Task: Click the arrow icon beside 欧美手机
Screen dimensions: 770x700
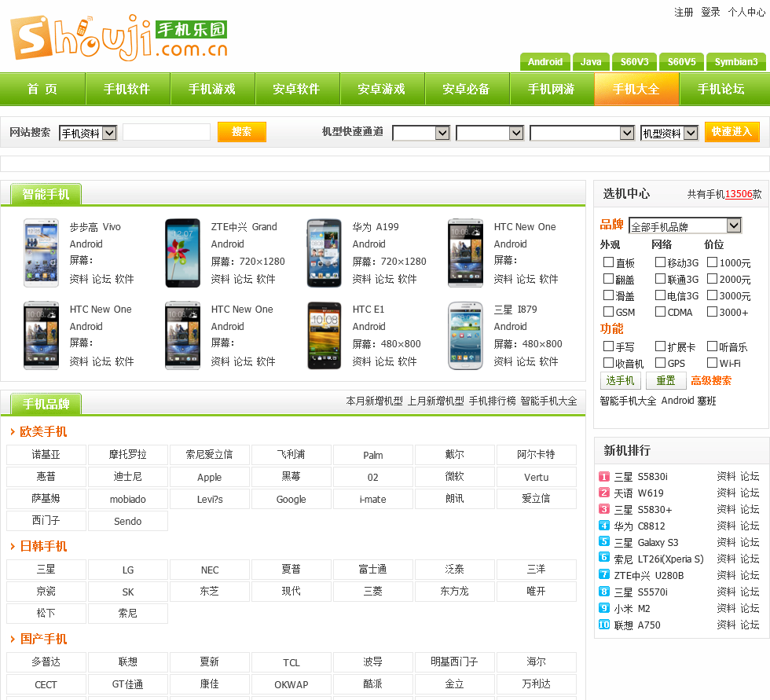Action: point(13,431)
